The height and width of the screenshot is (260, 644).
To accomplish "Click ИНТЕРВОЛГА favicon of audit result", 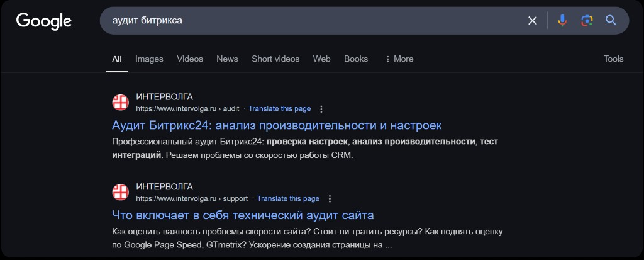I will [x=120, y=103].
